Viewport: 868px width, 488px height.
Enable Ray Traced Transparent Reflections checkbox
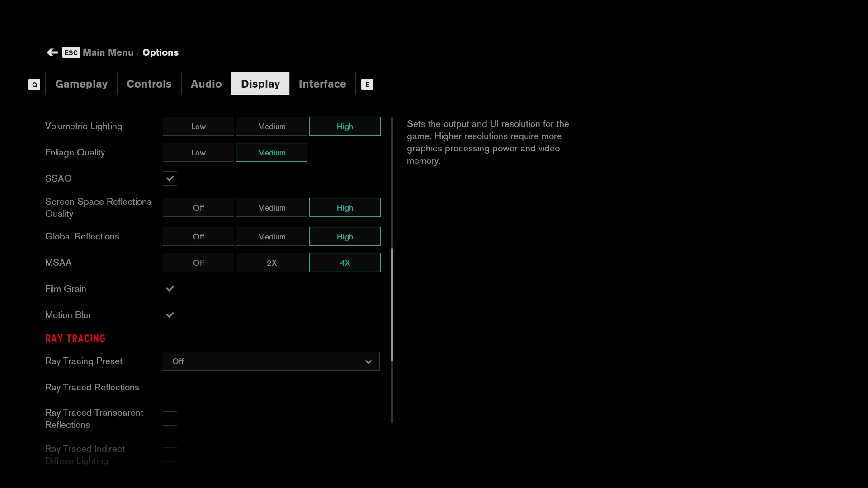170,418
